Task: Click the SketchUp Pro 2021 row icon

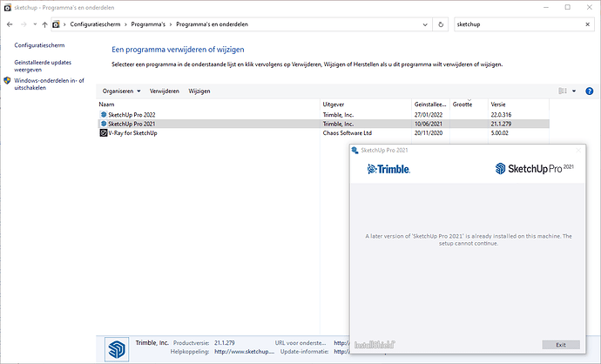Action: coord(104,124)
